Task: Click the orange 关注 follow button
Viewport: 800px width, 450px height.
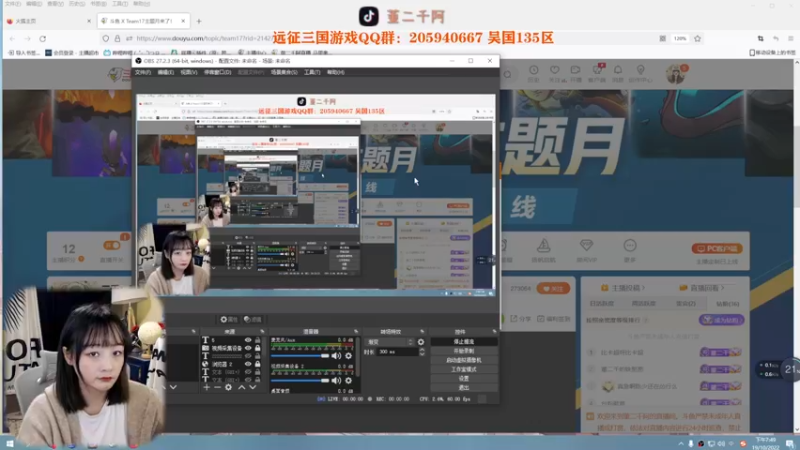Action: pyautogui.click(x=553, y=288)
